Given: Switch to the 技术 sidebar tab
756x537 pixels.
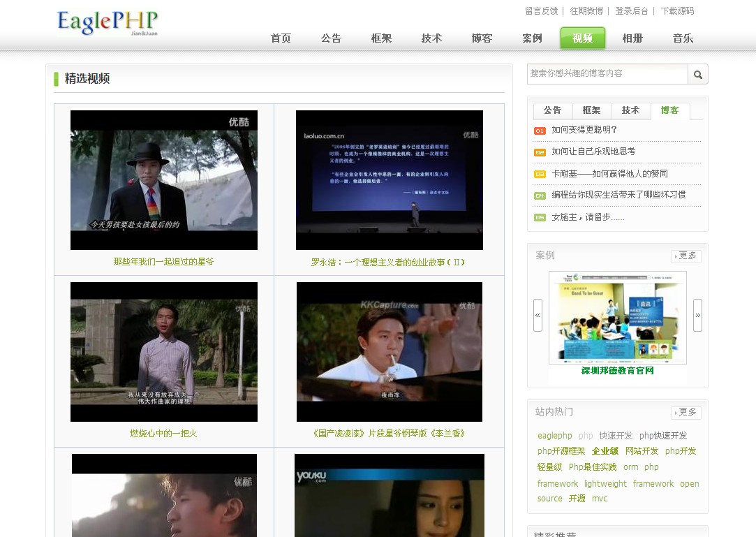Looking at the screenshot, I should point(630,110).
